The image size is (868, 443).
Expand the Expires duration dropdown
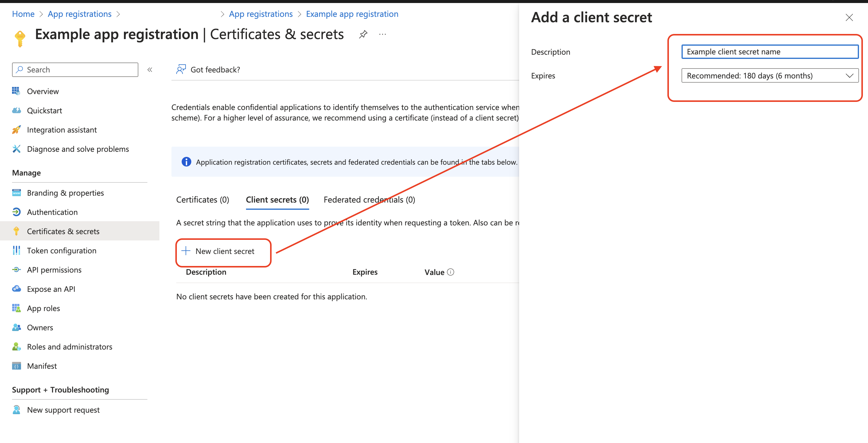pos(770,76)
